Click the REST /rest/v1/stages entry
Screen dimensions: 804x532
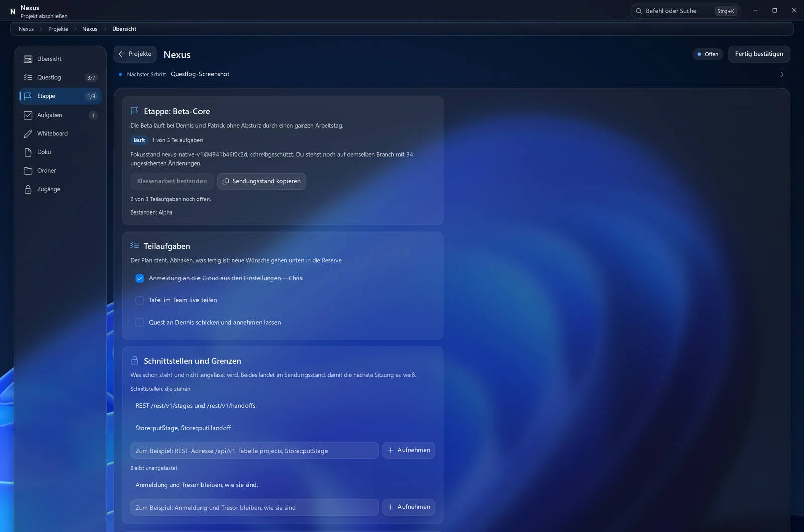pos(195,406)
